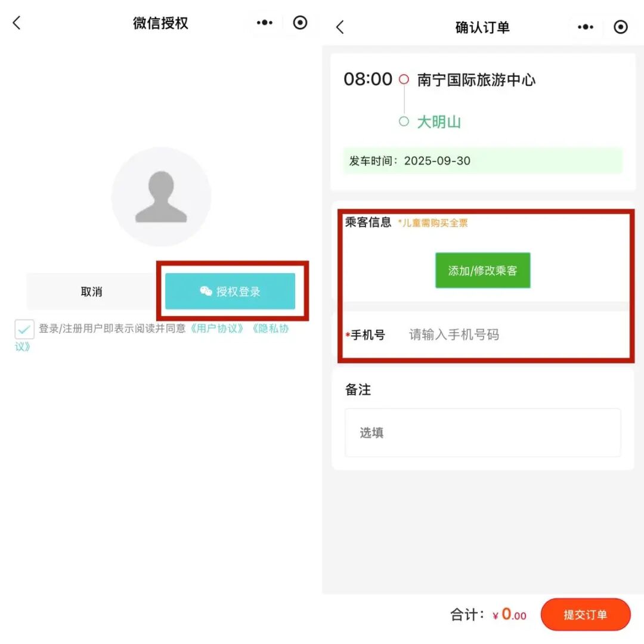644x644 pixels.
Task: Focus the 备注 optional remarks box
Action: pyautogui.click(x=482, y=432)
